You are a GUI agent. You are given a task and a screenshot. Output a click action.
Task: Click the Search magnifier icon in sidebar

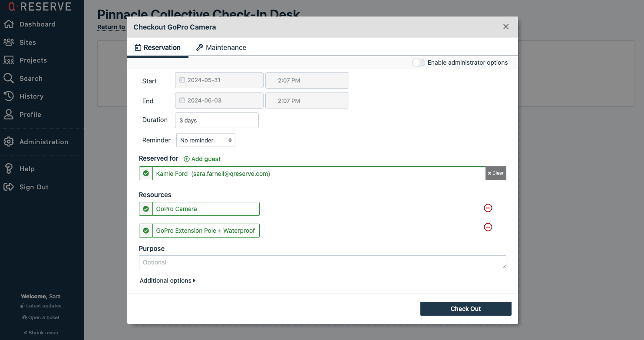click(x=9, y=79)
